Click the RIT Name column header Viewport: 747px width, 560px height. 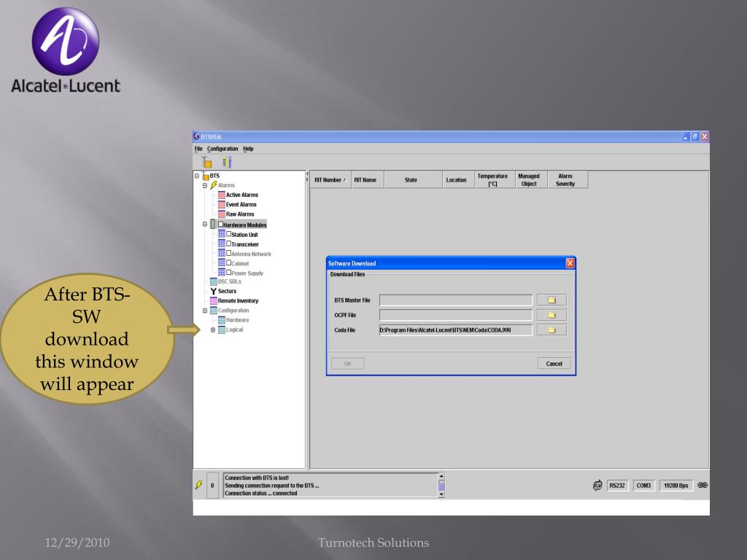(x=368, y=179)
